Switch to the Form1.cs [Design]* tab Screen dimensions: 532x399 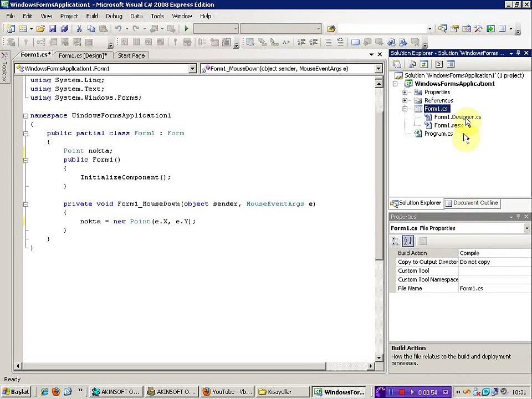coord(83,55)
